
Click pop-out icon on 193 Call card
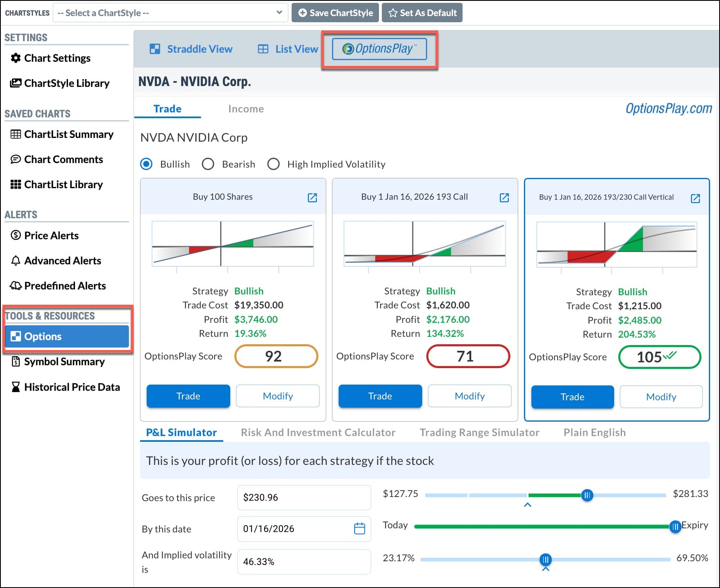point(504,198)
